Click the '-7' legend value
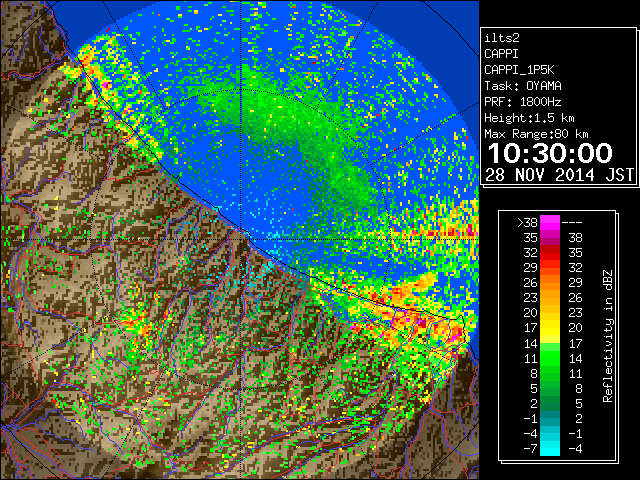Screen dimensions: 640x480 tap(530, 449)
